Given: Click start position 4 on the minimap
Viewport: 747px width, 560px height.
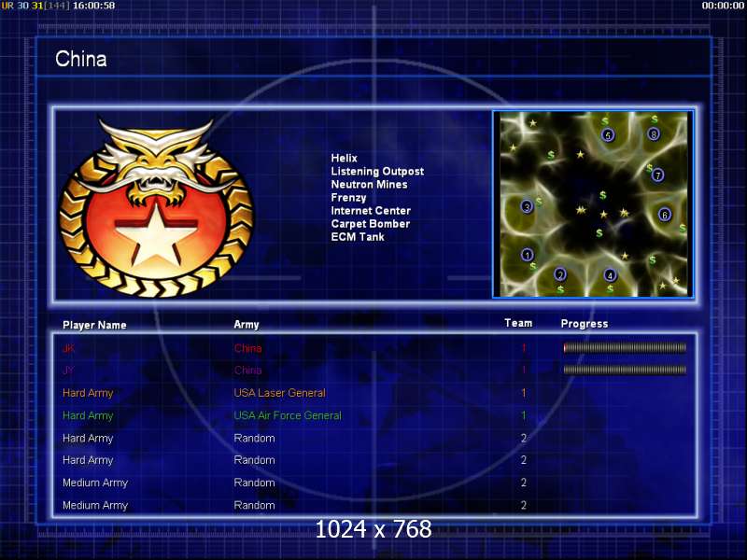Looking at the screenshot, I should [610, 275].
